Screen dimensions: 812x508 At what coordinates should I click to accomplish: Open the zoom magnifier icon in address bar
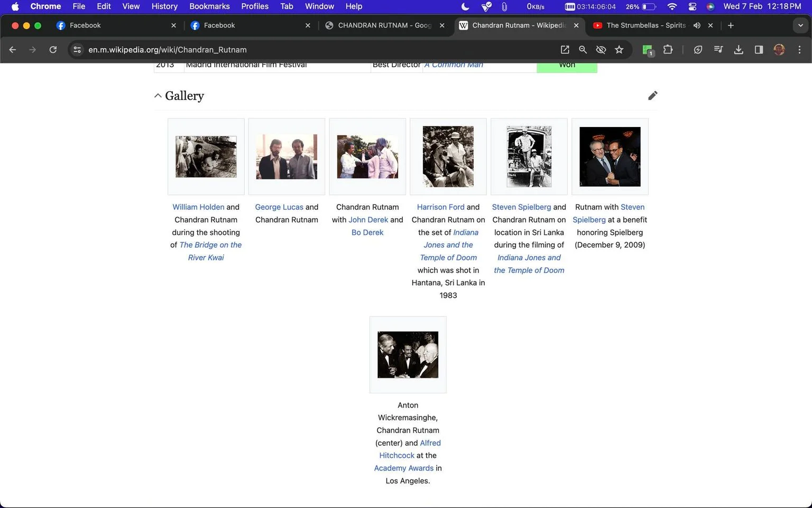tap(583, 50)
